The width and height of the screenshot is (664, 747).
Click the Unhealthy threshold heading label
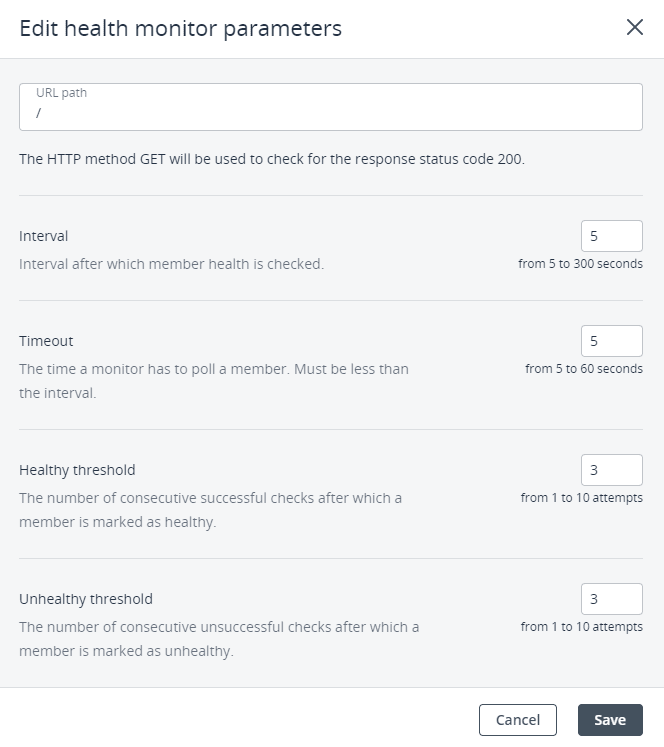click(x=86, y=599)
